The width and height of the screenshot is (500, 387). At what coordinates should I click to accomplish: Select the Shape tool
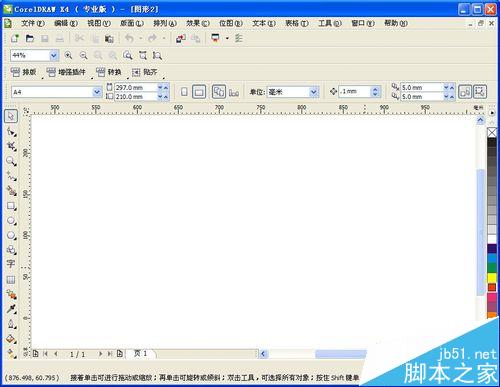tap(11, 132)
